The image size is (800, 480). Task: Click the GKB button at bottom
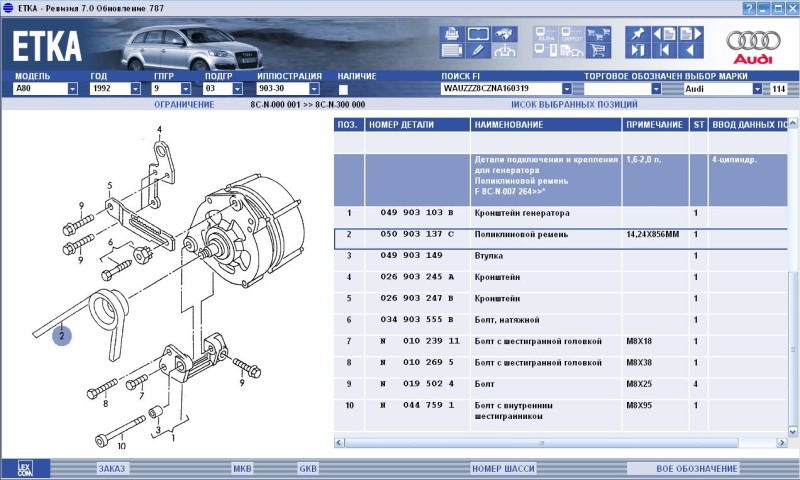(308, 468)
